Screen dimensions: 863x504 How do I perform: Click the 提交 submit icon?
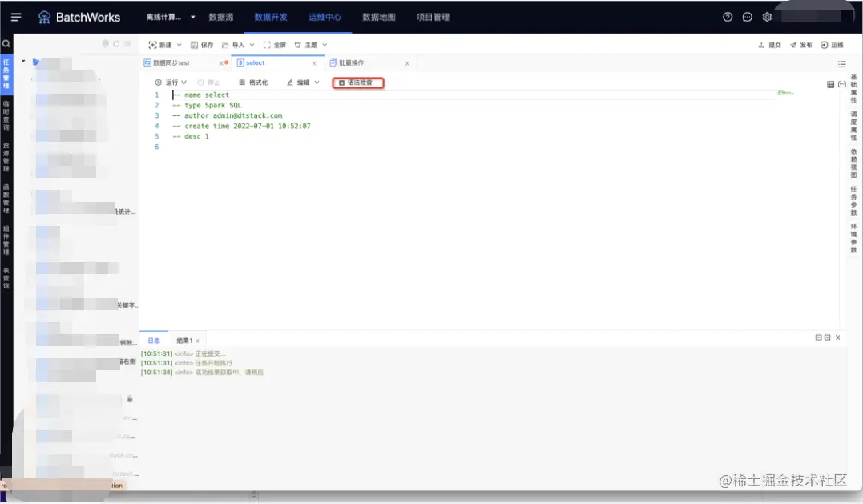pos(762,45)
